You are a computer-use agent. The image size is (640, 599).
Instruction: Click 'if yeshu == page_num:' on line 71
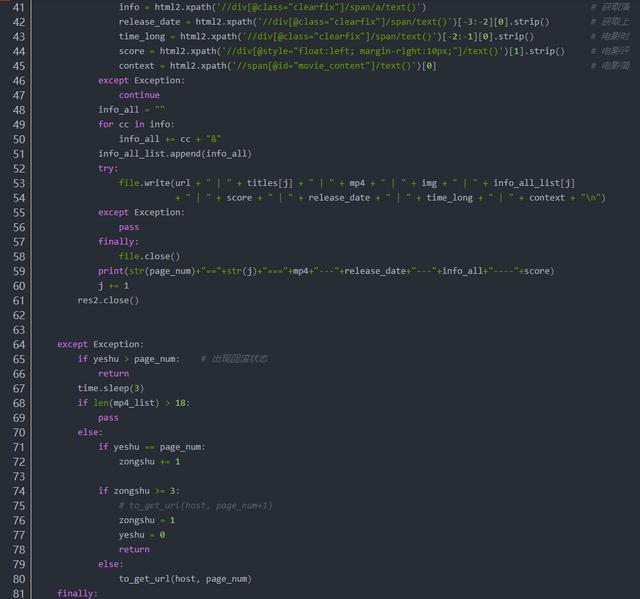tap(152, 447)
